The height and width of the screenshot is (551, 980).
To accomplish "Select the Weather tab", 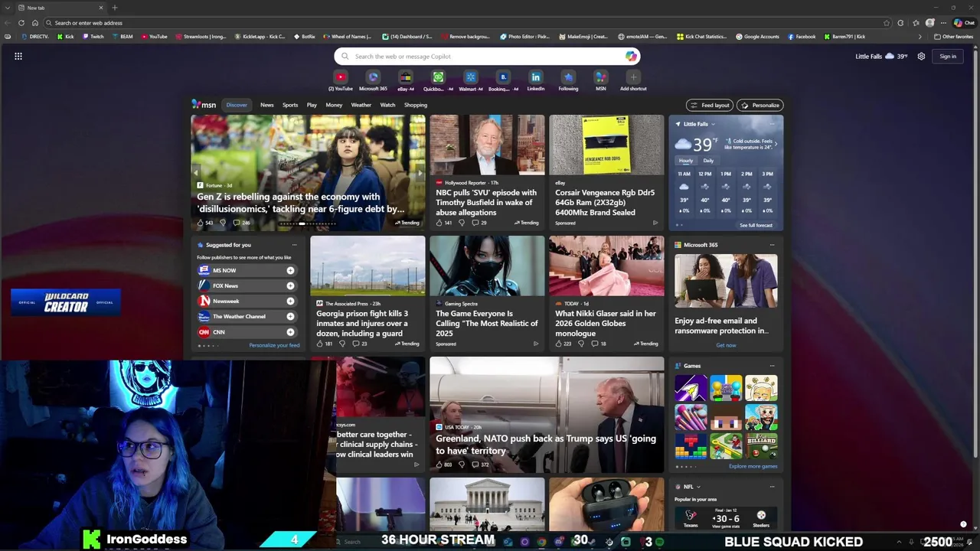I will point(361,105).
